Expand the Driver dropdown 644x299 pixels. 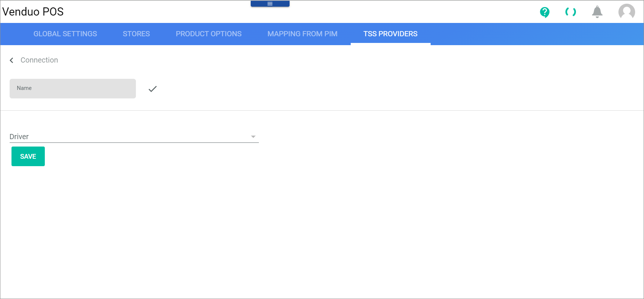[x=134, y=137]
